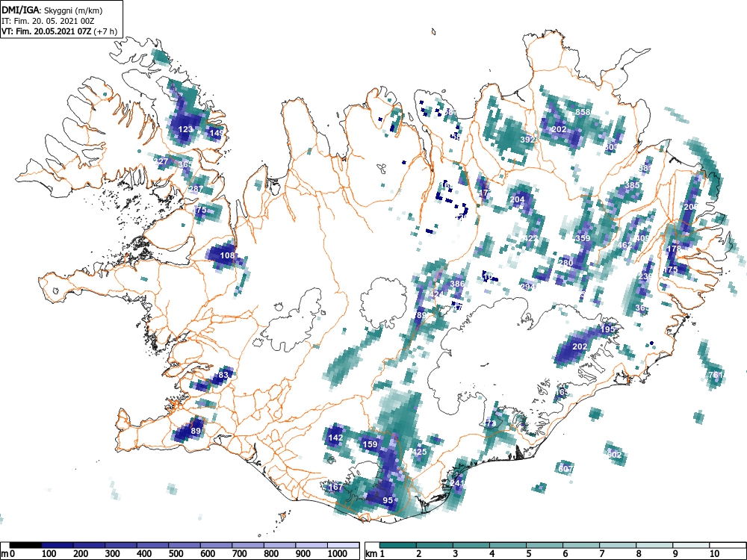Screen dimensions: 747x560
Task: Click the 'km' unit label on the legend
Action: point(371,554)
